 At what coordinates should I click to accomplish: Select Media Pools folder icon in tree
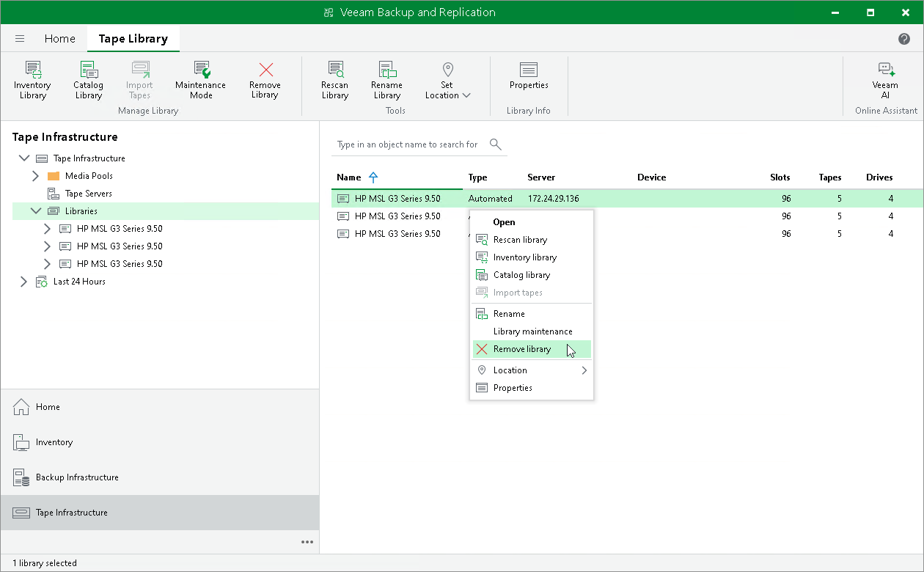tap(54, 176)
